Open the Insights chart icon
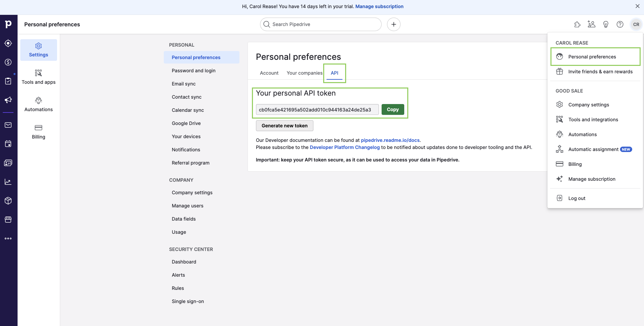 point(8,182)
